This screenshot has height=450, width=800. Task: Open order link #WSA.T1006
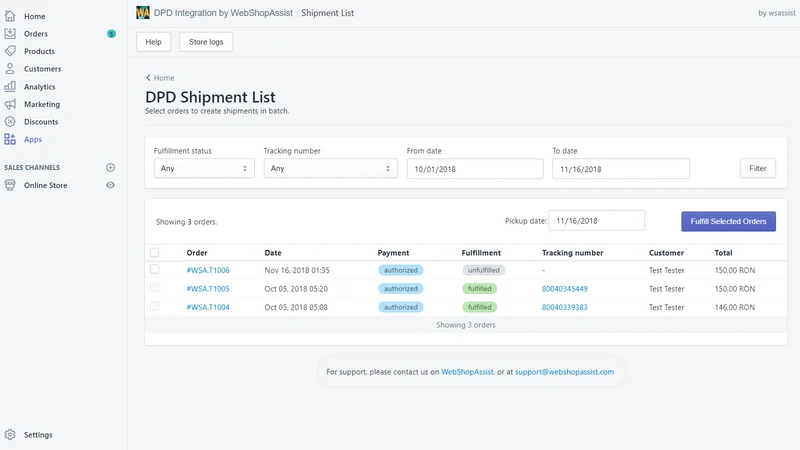point(208,270)
